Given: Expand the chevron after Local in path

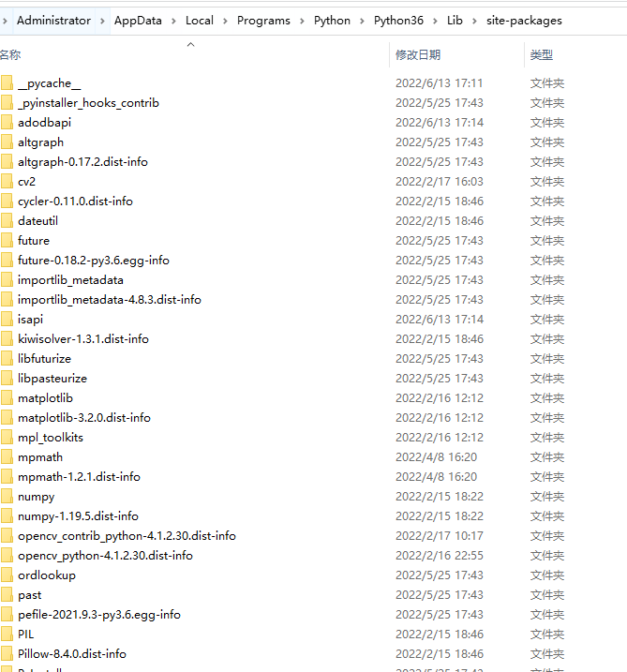Looking at the screenshot, I should (225, 21).
